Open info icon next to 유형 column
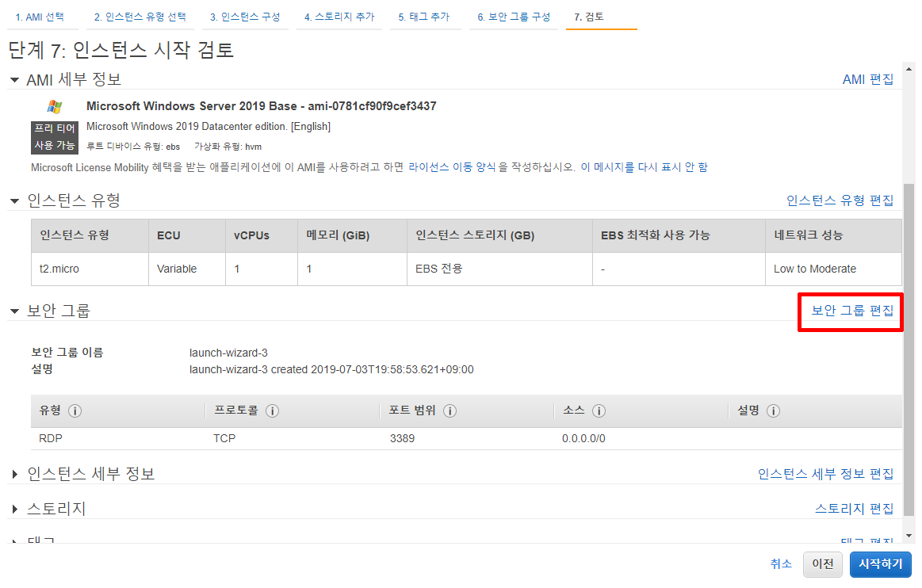Screen dimensions: 922x588 point(75,411)
